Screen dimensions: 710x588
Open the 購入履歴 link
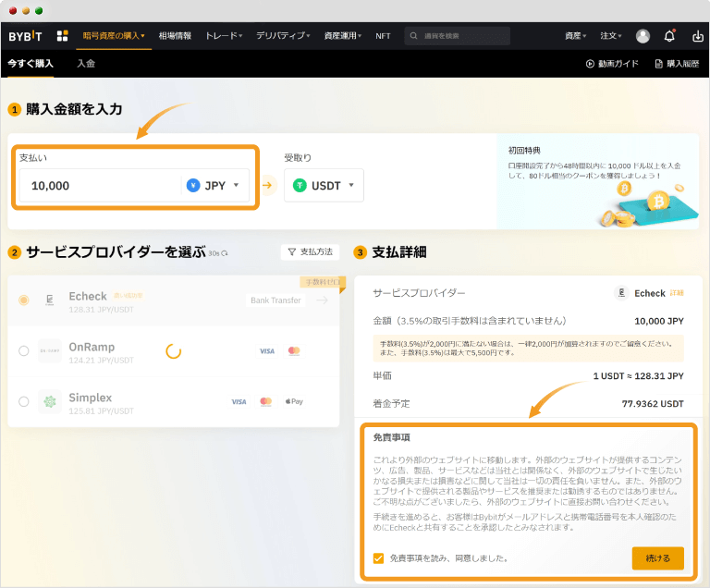(x=678, y=64)
